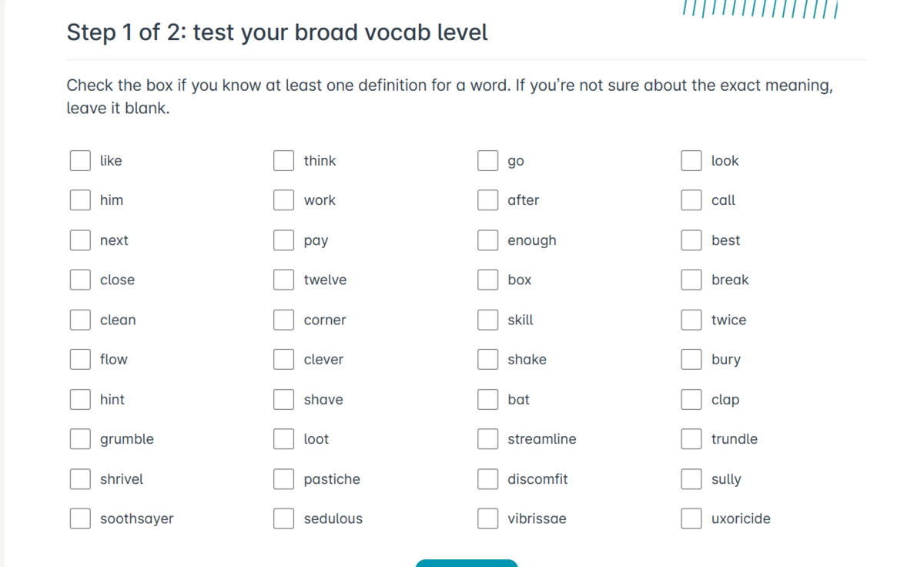Check the 'pastiche' box

(284, 479)
